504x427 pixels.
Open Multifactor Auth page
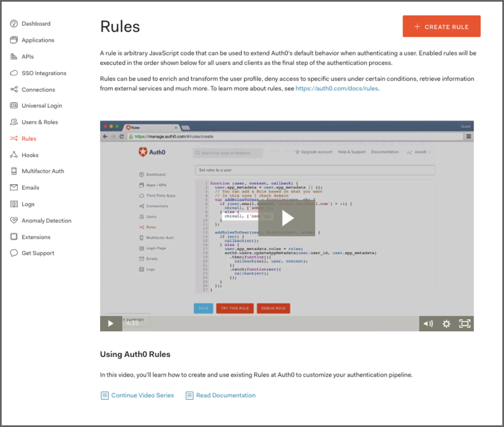[43, 171]
